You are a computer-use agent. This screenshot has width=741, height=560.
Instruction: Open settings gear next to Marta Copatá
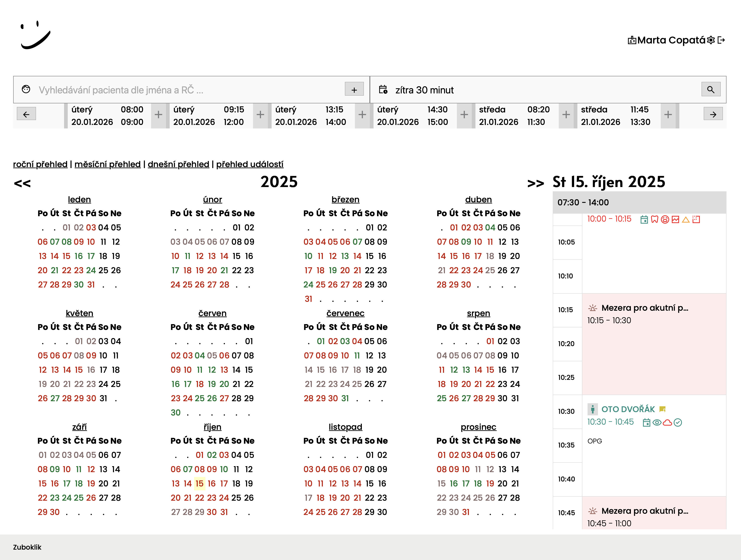coord(711,40)
